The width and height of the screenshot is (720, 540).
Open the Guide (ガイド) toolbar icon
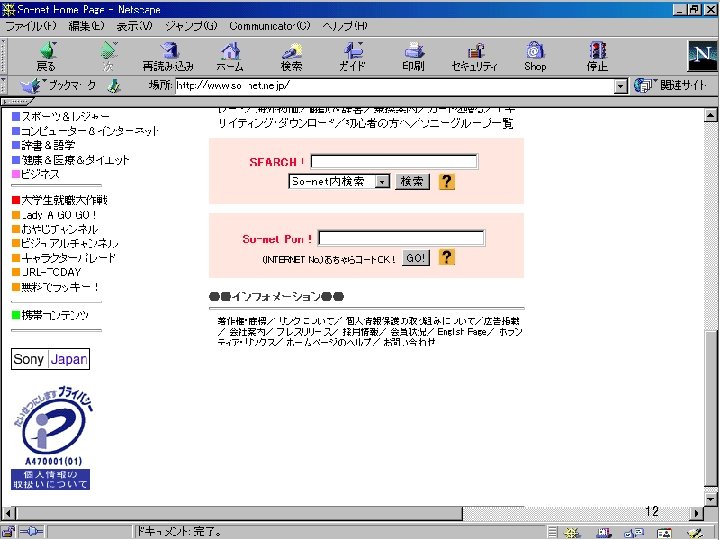pos(352,56)
